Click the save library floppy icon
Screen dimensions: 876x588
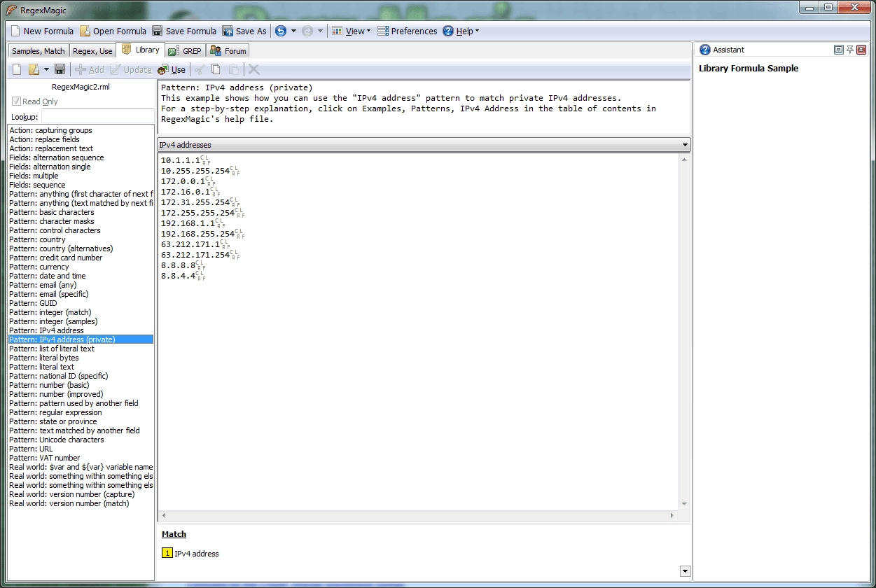pos(60,69)
